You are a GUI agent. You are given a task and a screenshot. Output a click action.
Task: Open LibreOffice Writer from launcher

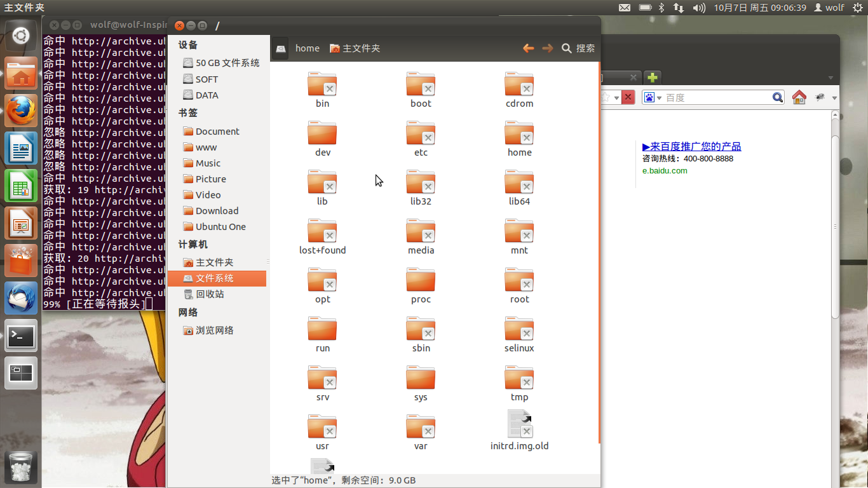tap(21, 149)
